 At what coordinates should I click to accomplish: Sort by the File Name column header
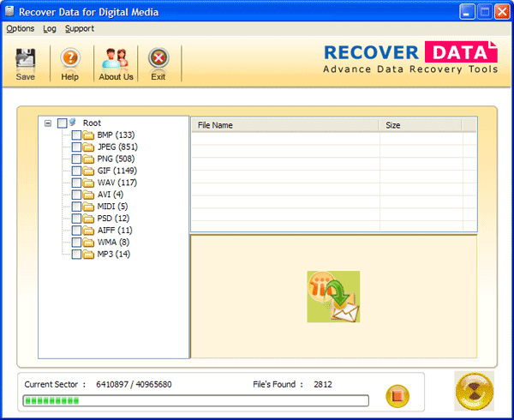(283, 125)
